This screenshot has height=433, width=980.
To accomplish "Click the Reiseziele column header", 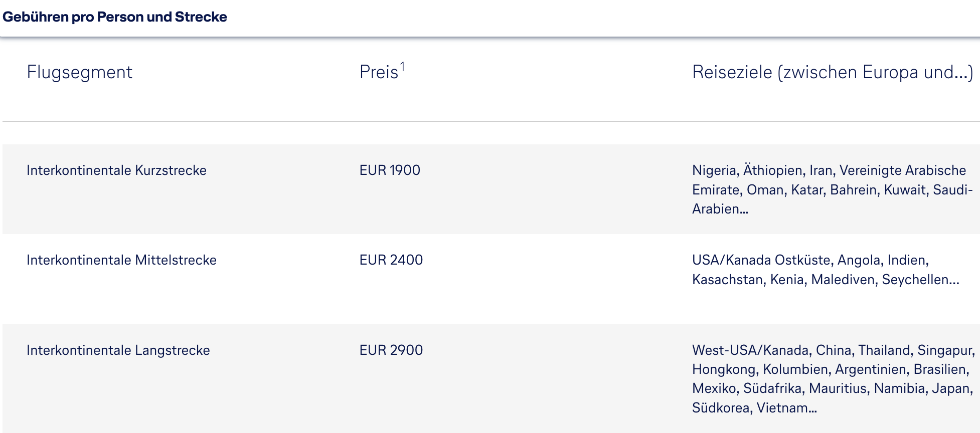I will pyautogui.click(x=832, y=72).
